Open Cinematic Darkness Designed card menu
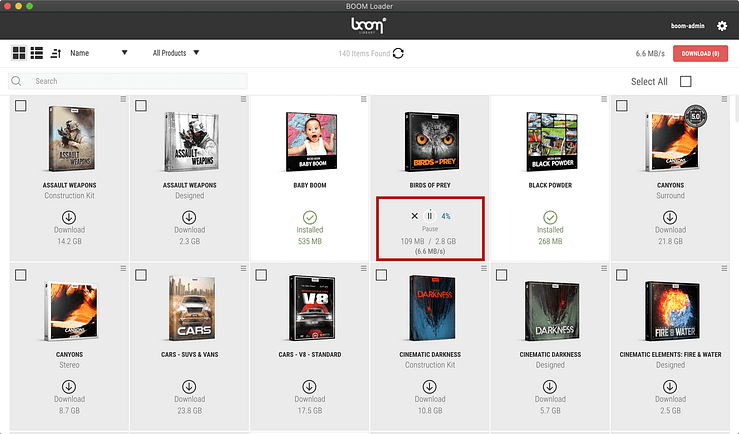 (x=604, y=268)
